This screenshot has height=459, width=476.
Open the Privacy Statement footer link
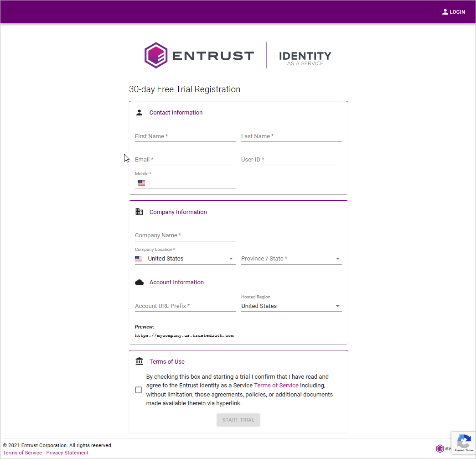pos(67,453)
